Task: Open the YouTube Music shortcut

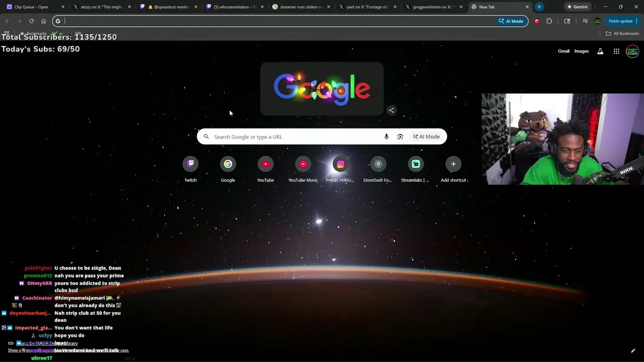Action: pos(303,170)
